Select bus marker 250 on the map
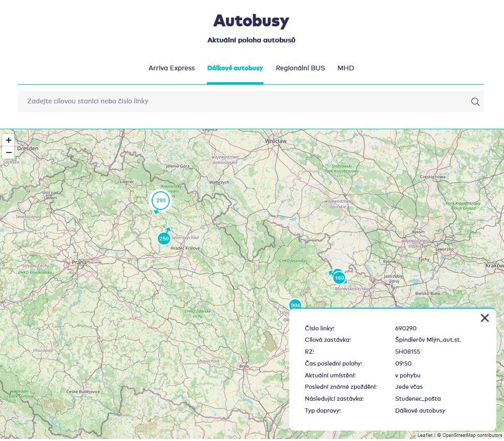This screenshot has height=441, width=504. coord(164,238)
